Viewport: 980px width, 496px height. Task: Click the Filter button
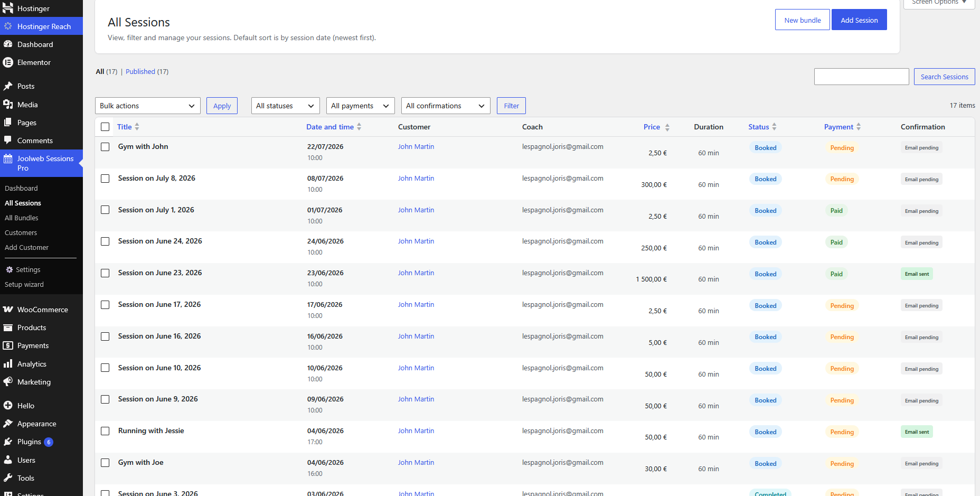tap(511, 106)
